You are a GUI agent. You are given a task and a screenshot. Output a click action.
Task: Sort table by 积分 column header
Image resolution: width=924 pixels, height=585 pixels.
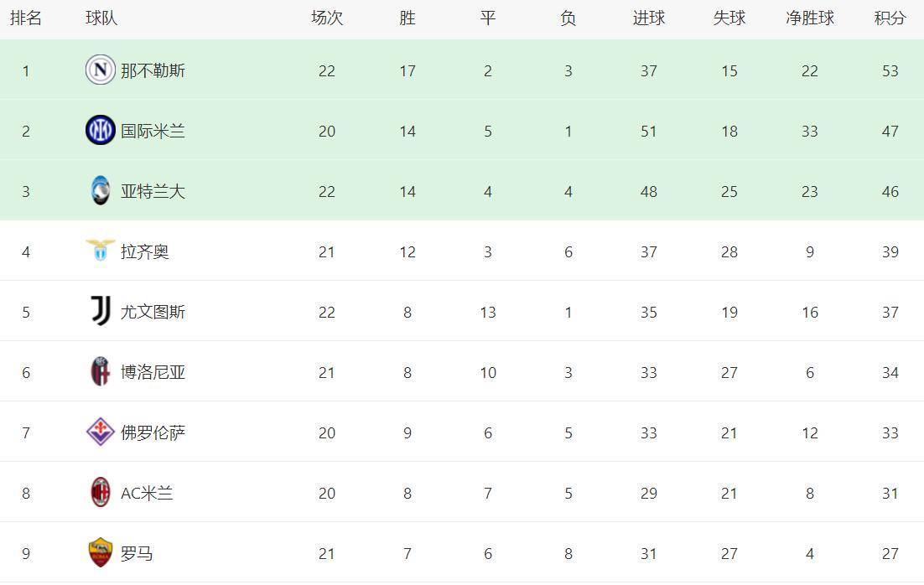tap(890, 18)
